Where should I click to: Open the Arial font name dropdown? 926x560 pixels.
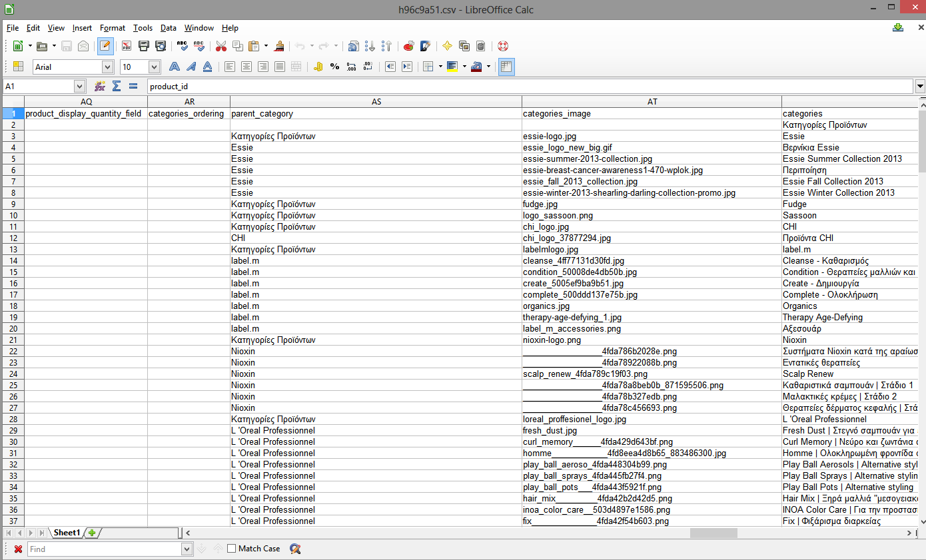coord(107,67)
